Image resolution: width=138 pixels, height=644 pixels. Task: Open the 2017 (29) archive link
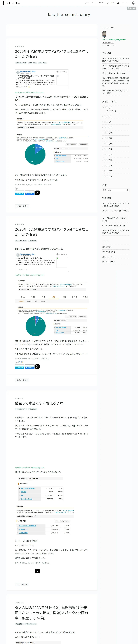point(108,160)
